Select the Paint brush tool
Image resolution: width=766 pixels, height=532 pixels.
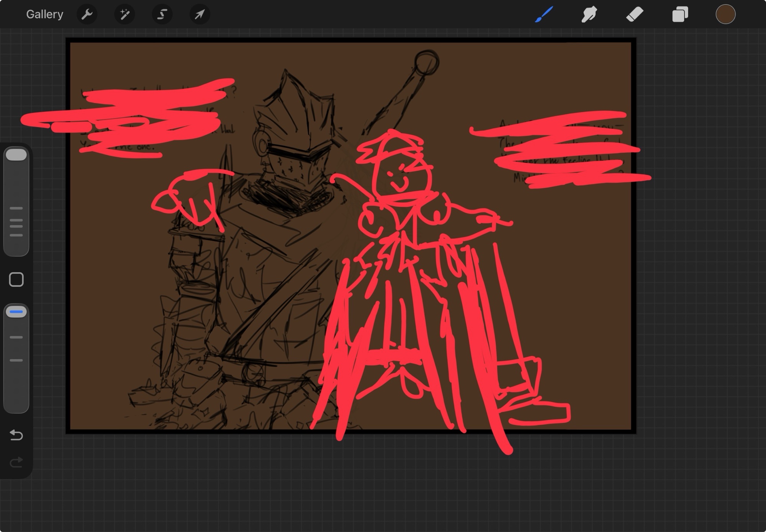coord(544,15)
